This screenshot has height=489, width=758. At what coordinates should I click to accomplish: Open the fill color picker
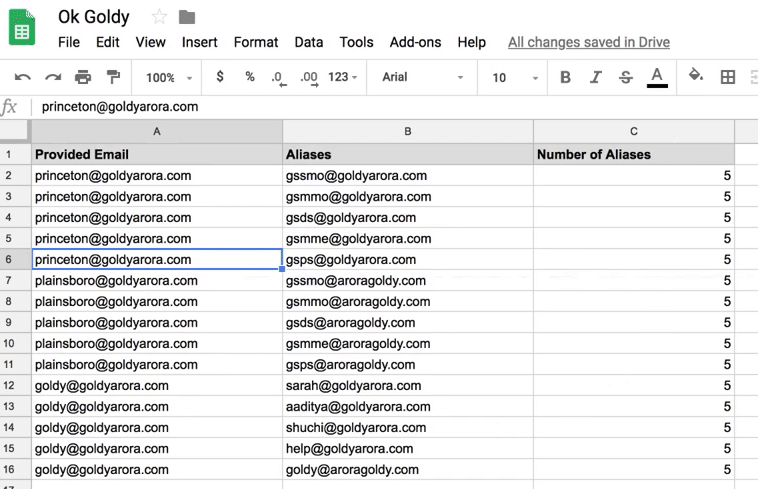(x=696, y=76)
